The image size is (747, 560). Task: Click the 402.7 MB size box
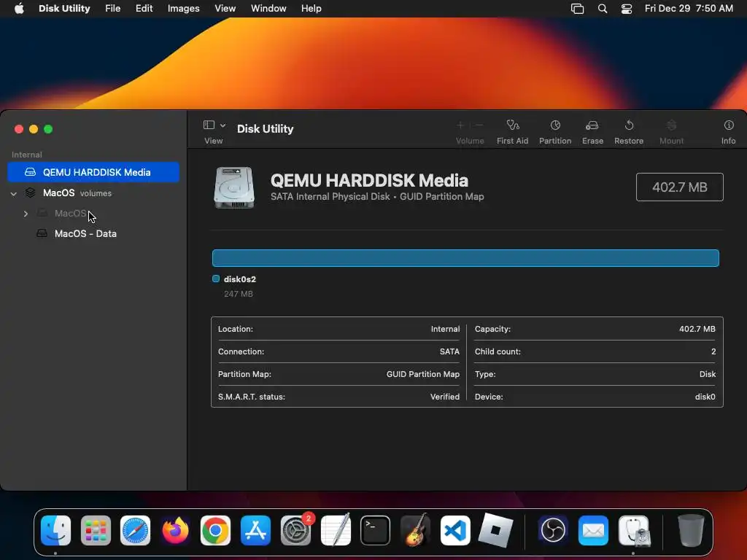click(x=679, y=187)
